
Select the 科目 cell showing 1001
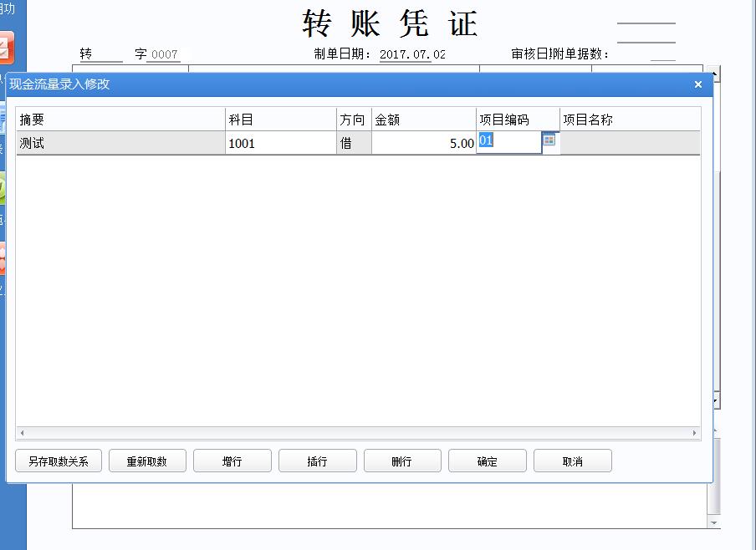(x=280, y=143)
